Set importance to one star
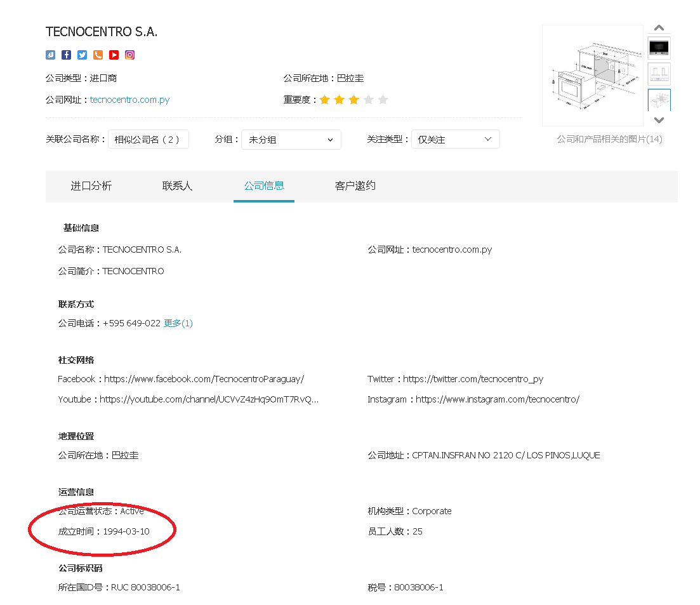Image resolution: width=700 pixels, height=605 pixels. click(324, 100)
